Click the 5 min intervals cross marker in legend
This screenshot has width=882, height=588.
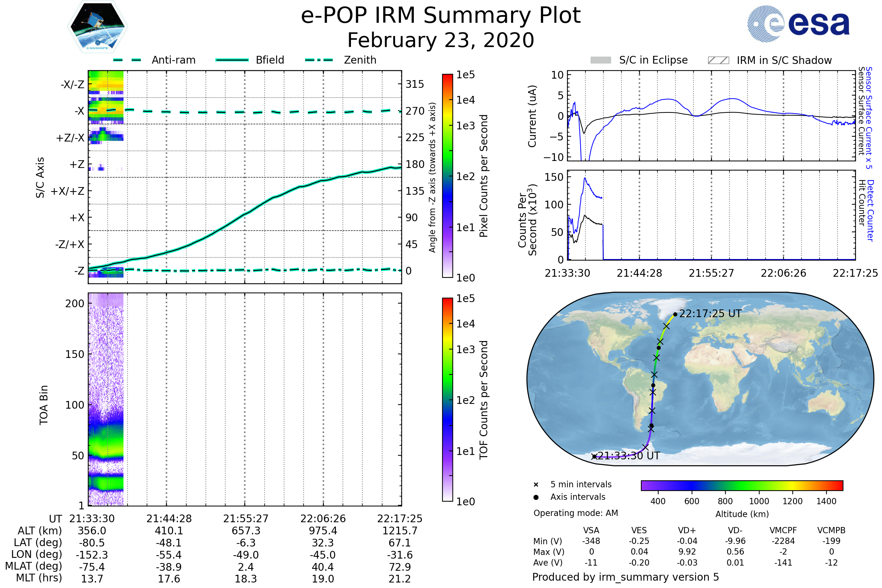536,485
